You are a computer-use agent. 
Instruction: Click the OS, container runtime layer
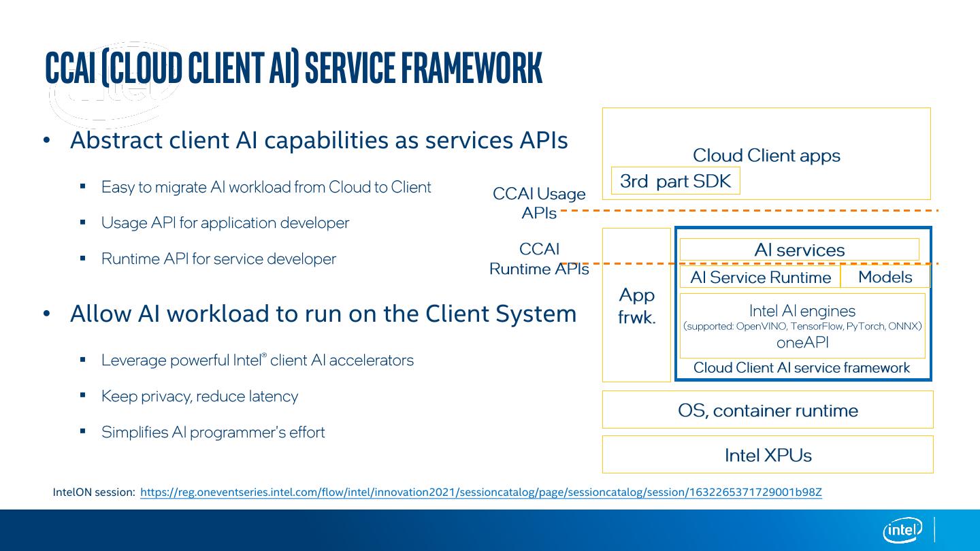click(767, 410)
